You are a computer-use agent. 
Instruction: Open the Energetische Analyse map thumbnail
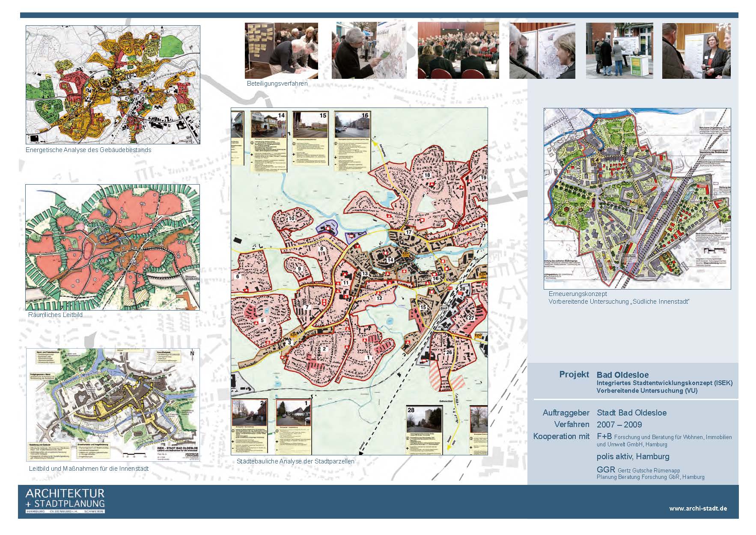(x=113, y=84)
